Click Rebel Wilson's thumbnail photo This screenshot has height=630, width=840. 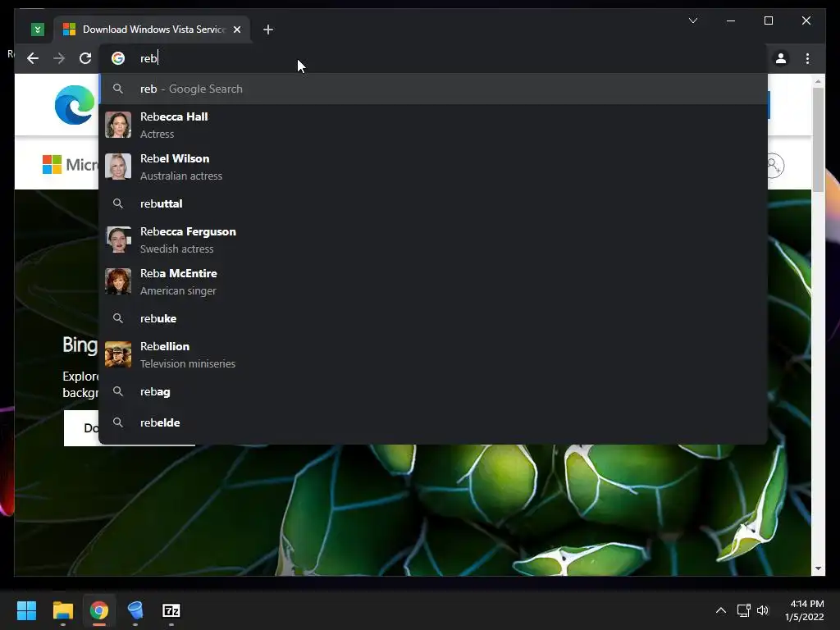point(118,167)
